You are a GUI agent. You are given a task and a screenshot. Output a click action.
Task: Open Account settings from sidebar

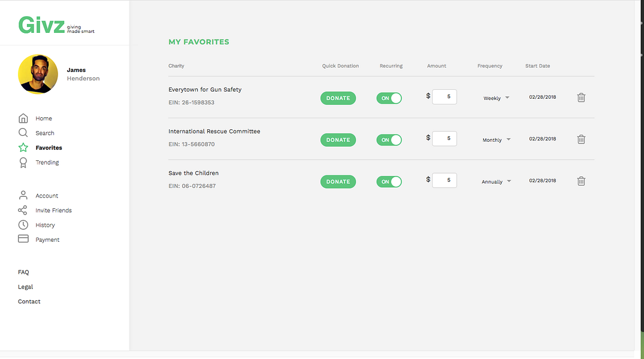[x=47, y=196]
